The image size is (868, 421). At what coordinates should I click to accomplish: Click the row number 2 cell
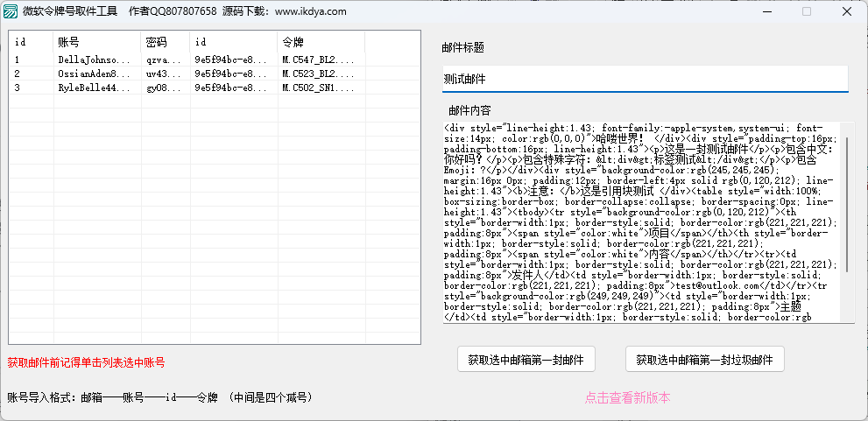(x=31, y=73)
